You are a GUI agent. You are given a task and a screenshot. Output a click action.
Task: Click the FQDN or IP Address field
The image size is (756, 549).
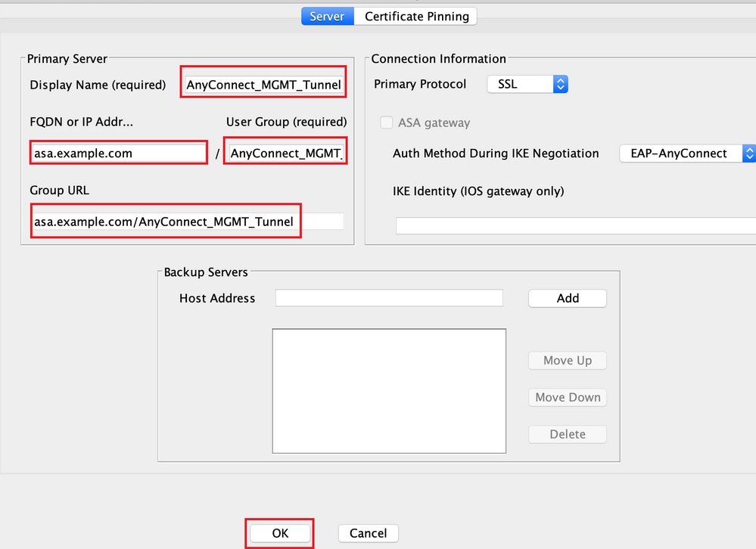[119, 154]
